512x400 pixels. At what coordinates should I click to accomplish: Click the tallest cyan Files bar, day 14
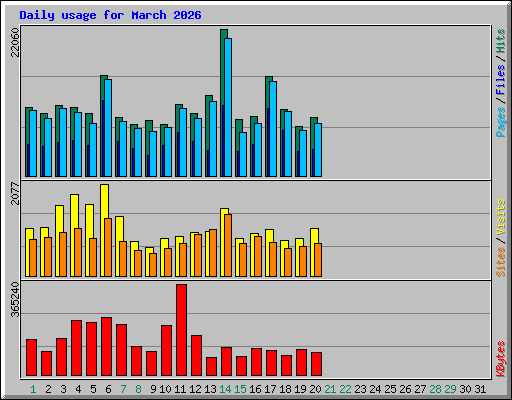coord(228,107)
